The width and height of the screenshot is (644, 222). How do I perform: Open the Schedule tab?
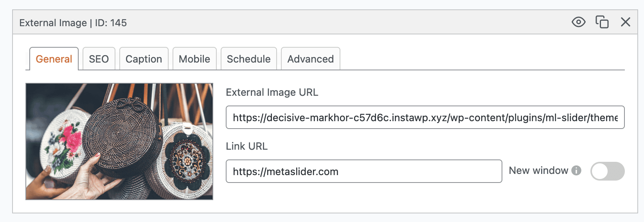(248, 59)
